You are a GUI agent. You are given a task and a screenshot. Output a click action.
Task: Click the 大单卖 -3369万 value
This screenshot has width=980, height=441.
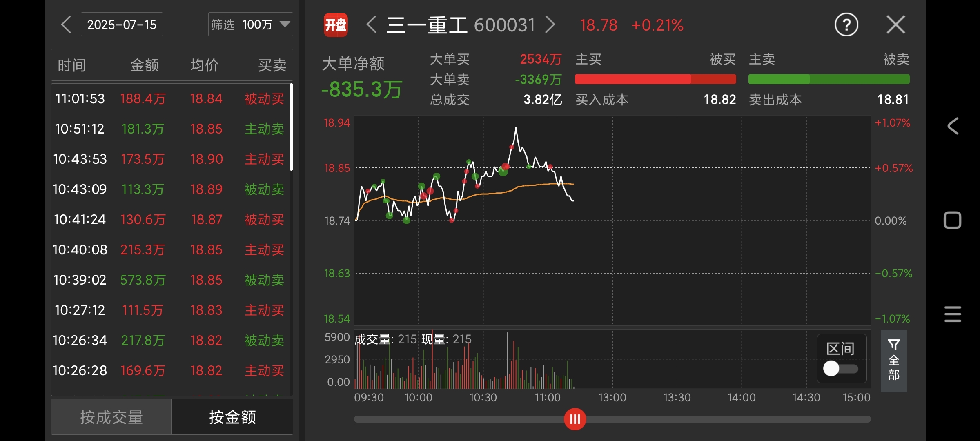[538, 80]
